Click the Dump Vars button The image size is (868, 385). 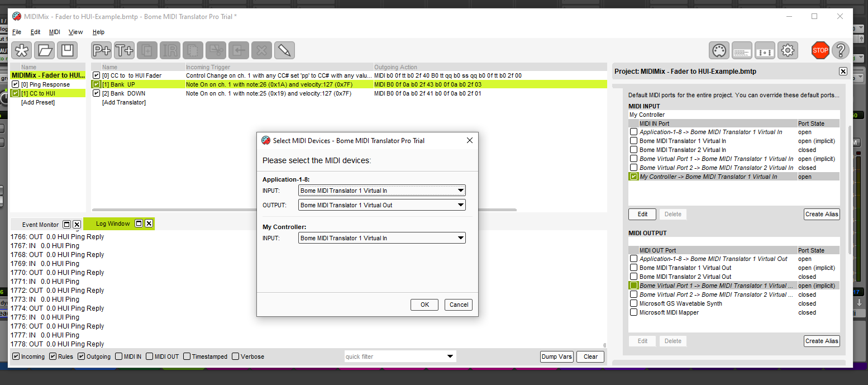click(x=556, y=357)
